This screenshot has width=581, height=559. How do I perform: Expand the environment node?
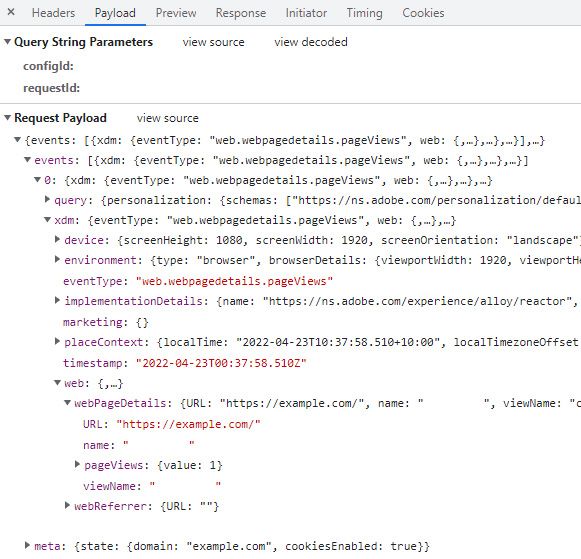pos(57,259)
